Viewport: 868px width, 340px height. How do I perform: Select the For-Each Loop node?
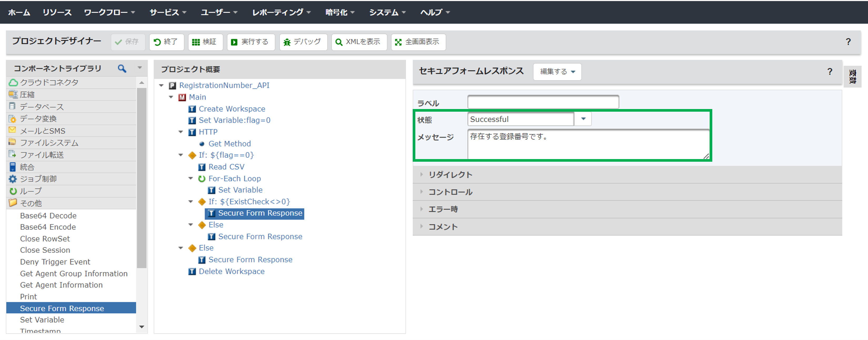point(235,179)
